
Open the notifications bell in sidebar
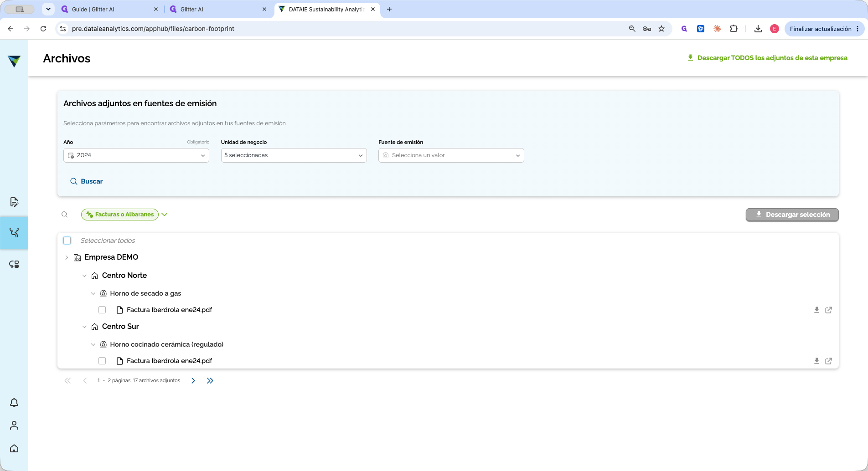tap(14, 403)
